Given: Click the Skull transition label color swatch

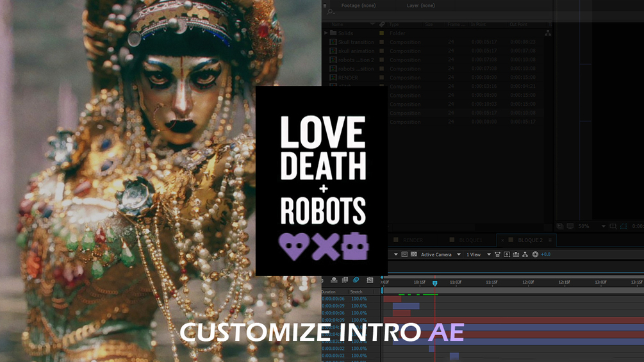Looking at the screenshot, I should coord(381,42).
